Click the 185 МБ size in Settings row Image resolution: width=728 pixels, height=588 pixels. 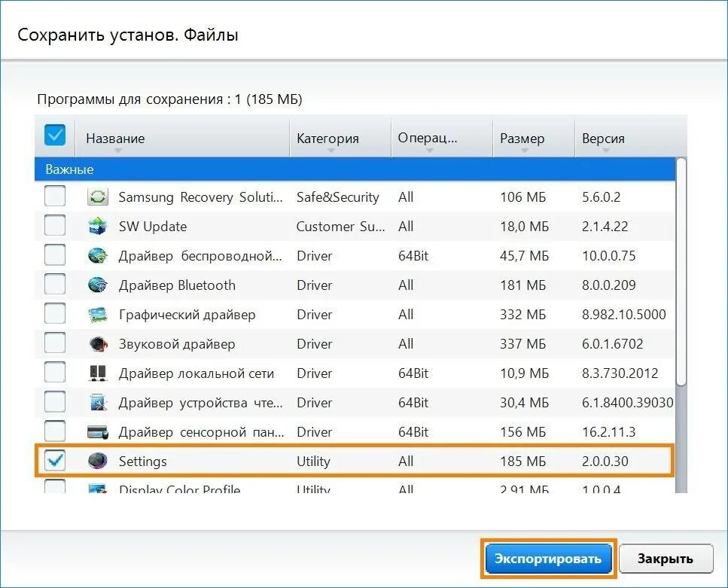pos(522,462)
